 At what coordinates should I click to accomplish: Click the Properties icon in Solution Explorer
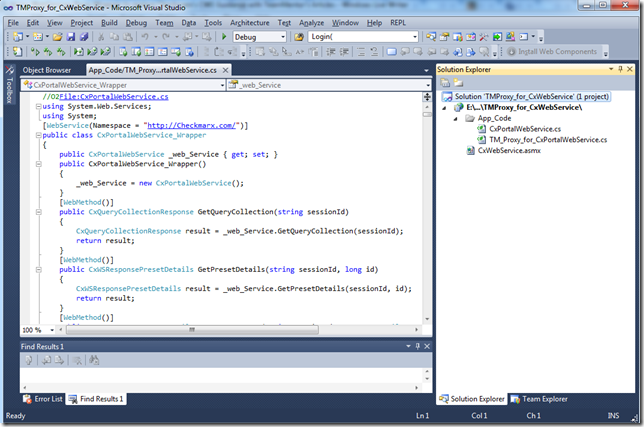point(445,84)
